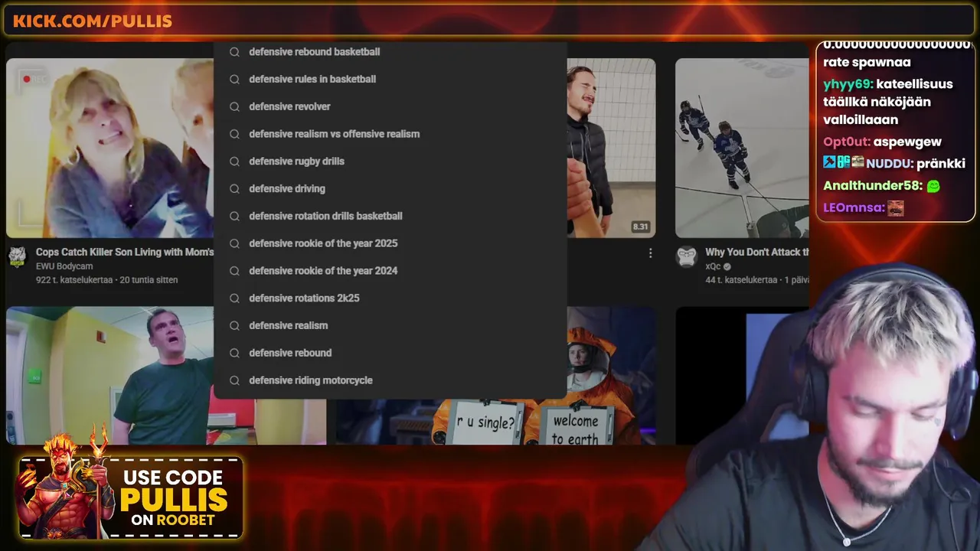Open the xQc channel avatar
This screenshot has width=980, height=551.
click(x=686, y=256)
